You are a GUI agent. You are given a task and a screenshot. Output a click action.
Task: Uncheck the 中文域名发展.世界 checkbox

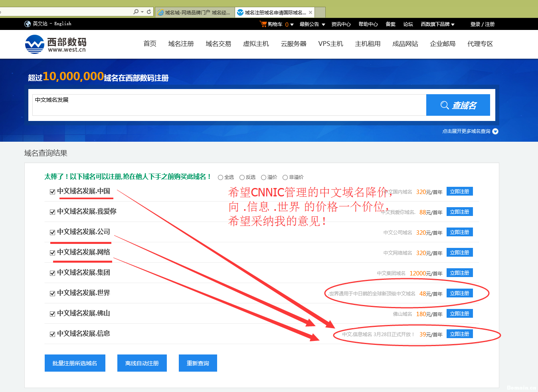[x=52, y=293]
